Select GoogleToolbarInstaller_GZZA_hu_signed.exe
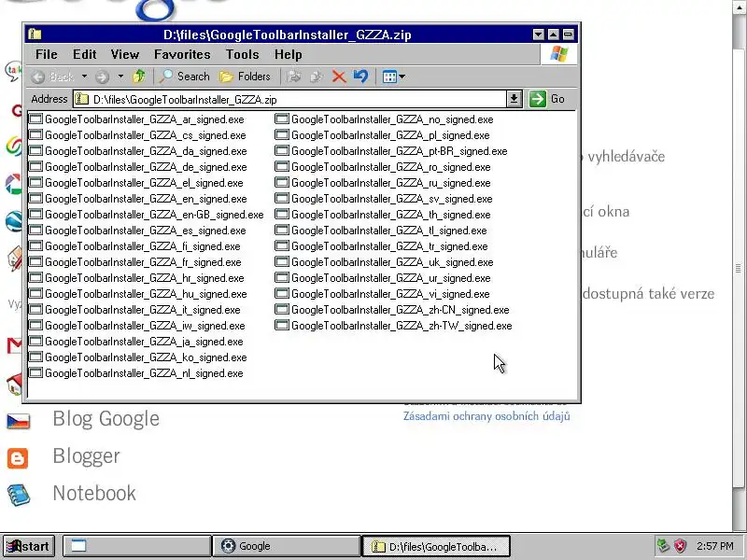The width and height of the screenshot is (747, 560). tap(138, 294)
